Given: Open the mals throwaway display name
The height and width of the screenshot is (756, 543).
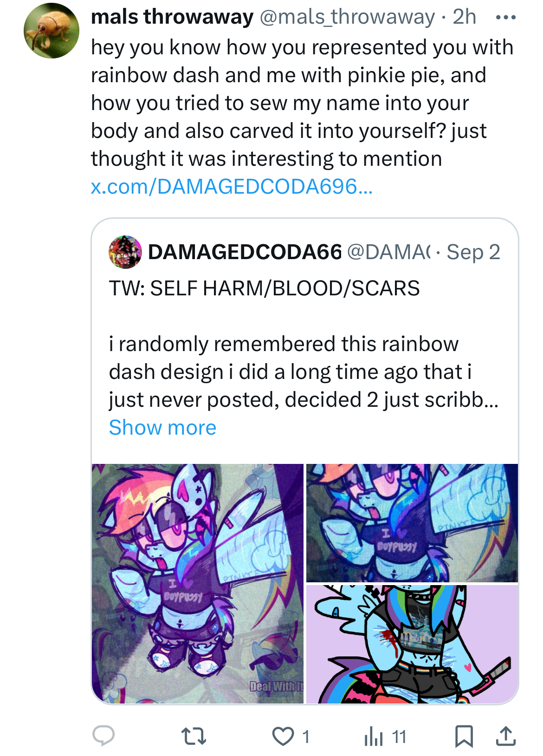Looking at the screenshot, I should tap(172, 17).
